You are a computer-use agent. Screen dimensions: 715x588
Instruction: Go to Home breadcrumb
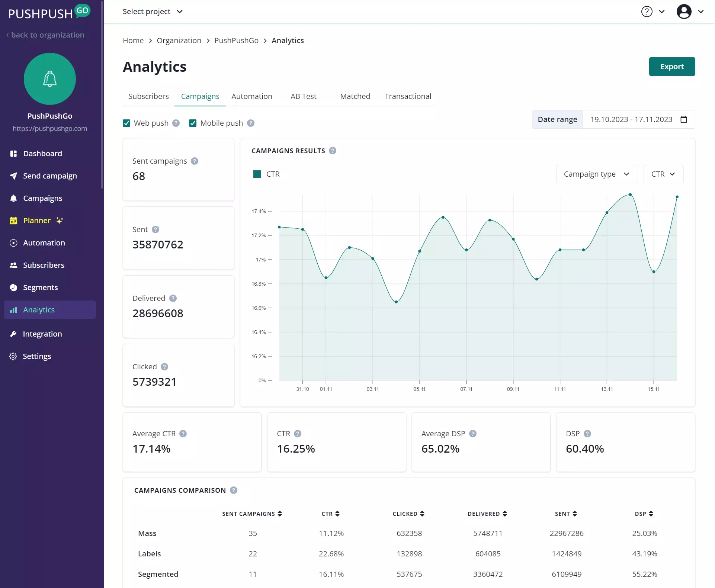133,41
